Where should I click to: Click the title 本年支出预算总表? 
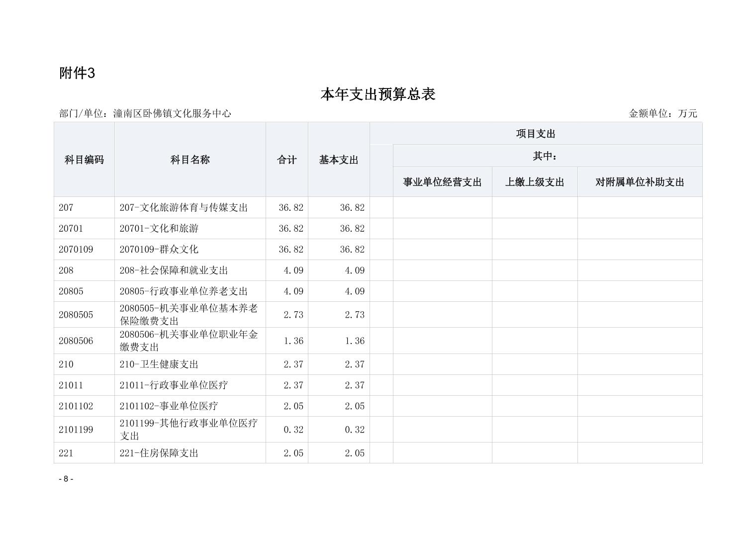(378, 94)
